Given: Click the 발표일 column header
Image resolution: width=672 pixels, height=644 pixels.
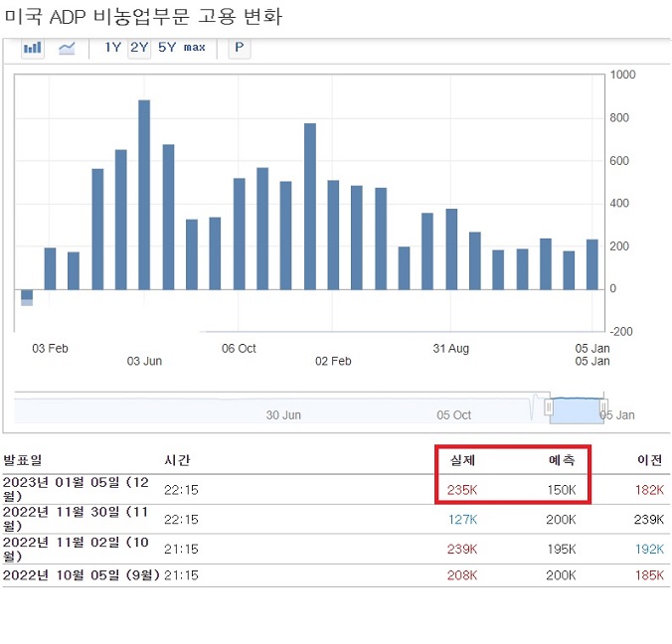Looking at the screenshot, I should click(23, 460).
